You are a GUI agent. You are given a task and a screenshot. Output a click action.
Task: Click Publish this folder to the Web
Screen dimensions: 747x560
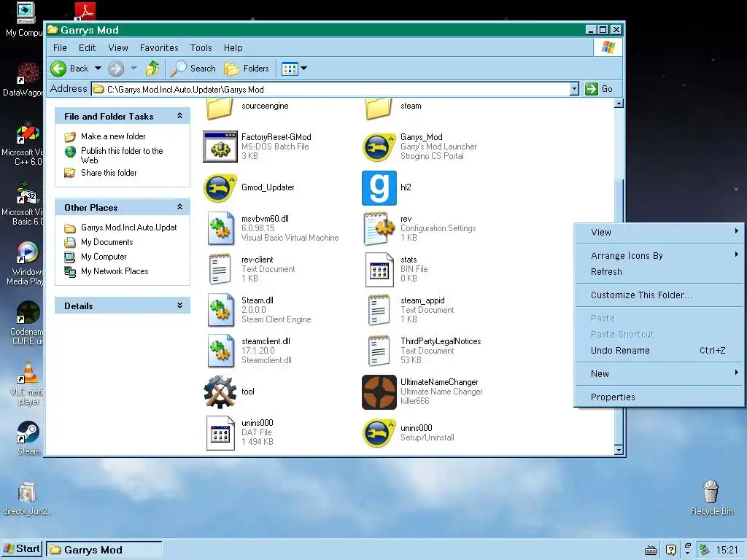coord(122,155)
